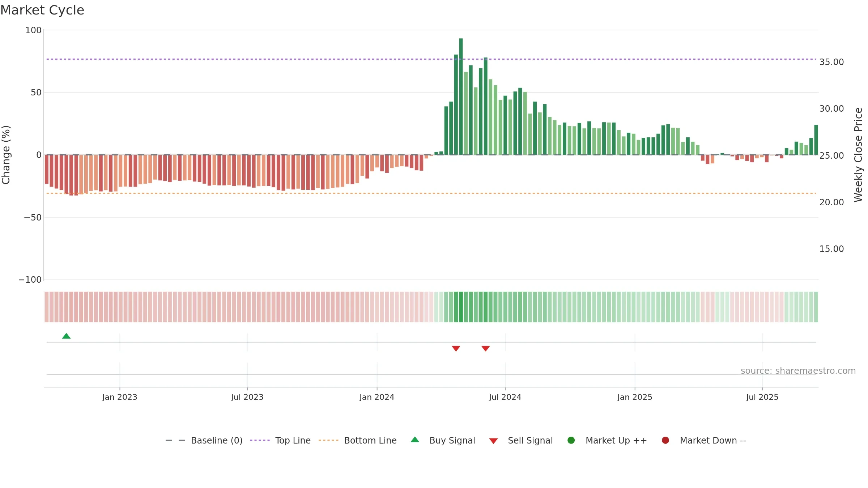Click the source: sharemaestro.com text
This screenshot has width=868, height=488.
[x=798, y=371]
